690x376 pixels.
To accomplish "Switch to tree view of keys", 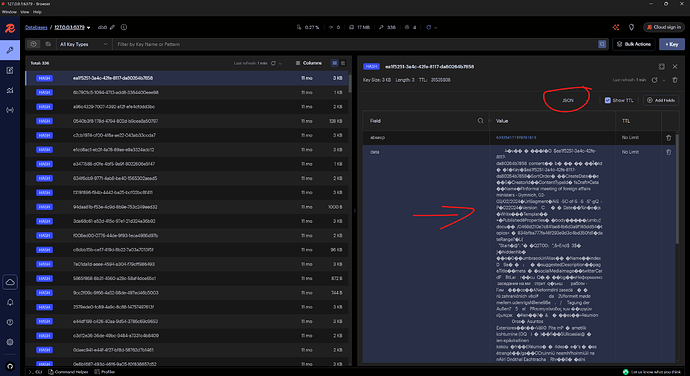I will click(343, 63).
